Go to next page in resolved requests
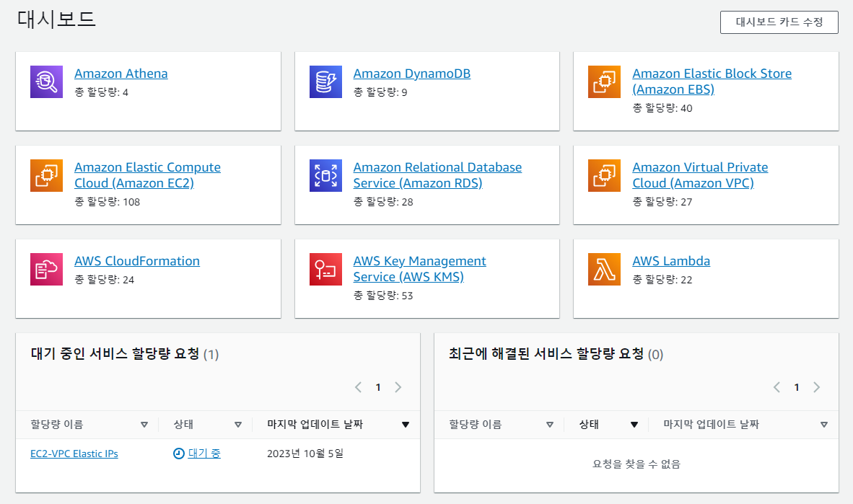Image resolution: width=853 pixels, height=504 pixels. click(816, 387)
